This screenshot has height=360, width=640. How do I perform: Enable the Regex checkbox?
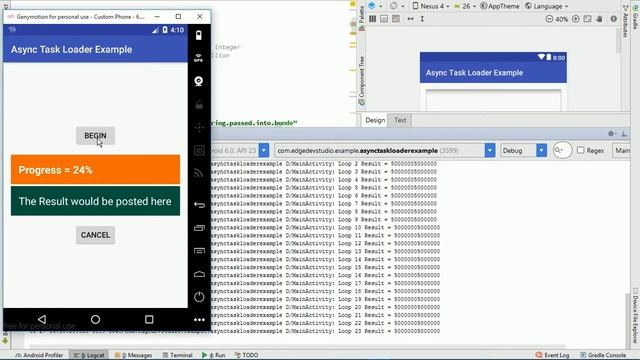581,150
